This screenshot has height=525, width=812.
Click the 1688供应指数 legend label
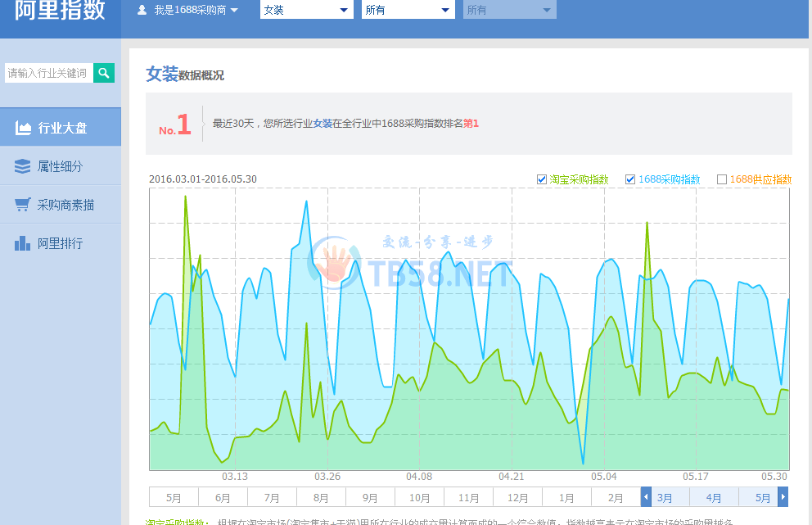pos(760,179)
